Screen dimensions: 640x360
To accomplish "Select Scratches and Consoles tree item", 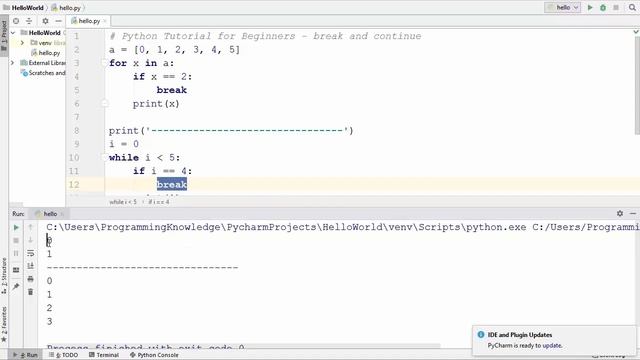I will tap(43, 73).
